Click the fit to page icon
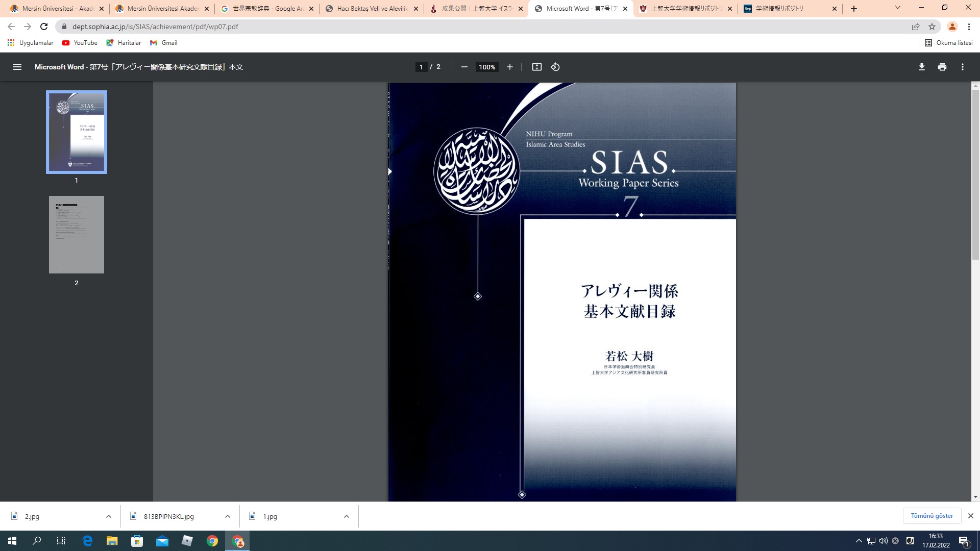The width and height of the screenshot is (980, 551). click(536, 67)
